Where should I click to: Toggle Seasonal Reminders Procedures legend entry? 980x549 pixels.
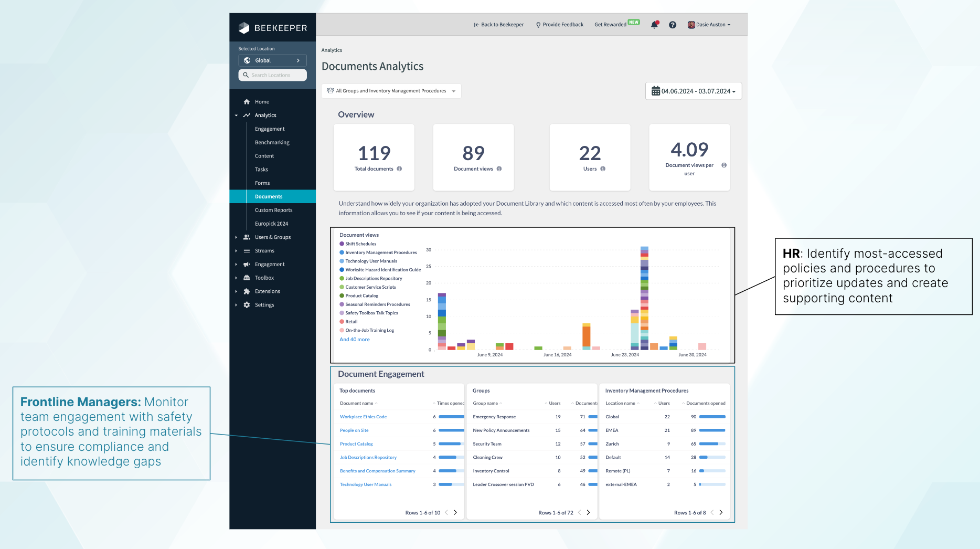375,304
